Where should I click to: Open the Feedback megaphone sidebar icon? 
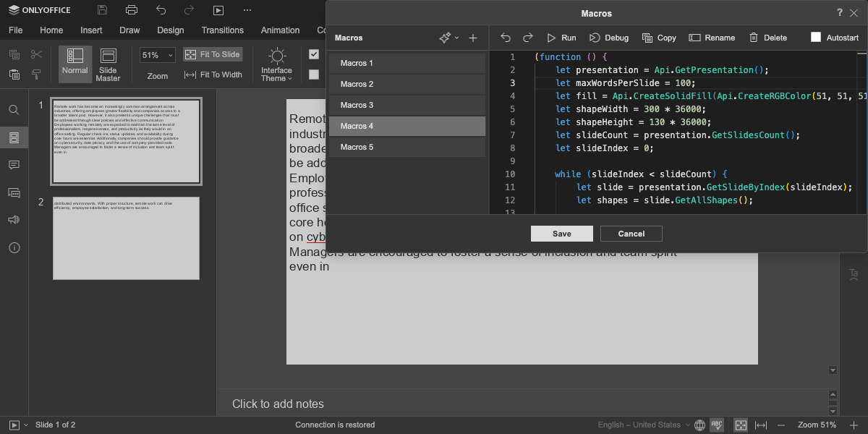[14, 220]
